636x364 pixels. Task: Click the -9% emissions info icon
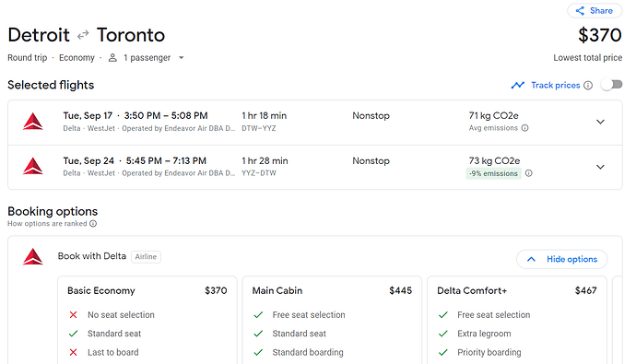tap(528, 173)
